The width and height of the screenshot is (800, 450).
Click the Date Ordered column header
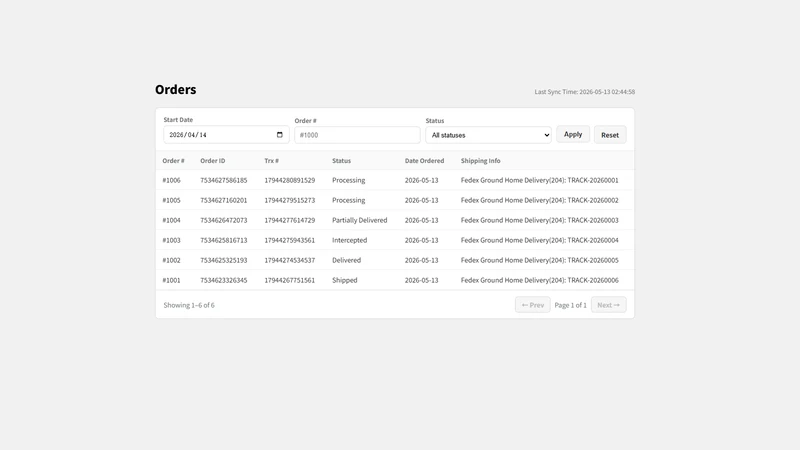coord(424,161)
